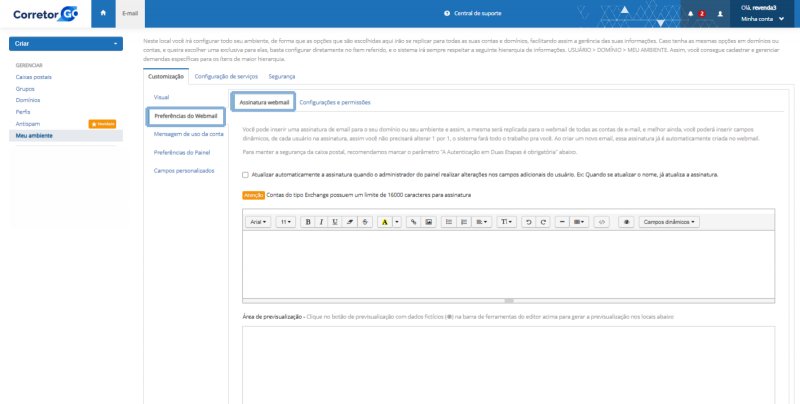
Task: Open paragraph alignment dropdown
Action: click(x=481, y=222)
